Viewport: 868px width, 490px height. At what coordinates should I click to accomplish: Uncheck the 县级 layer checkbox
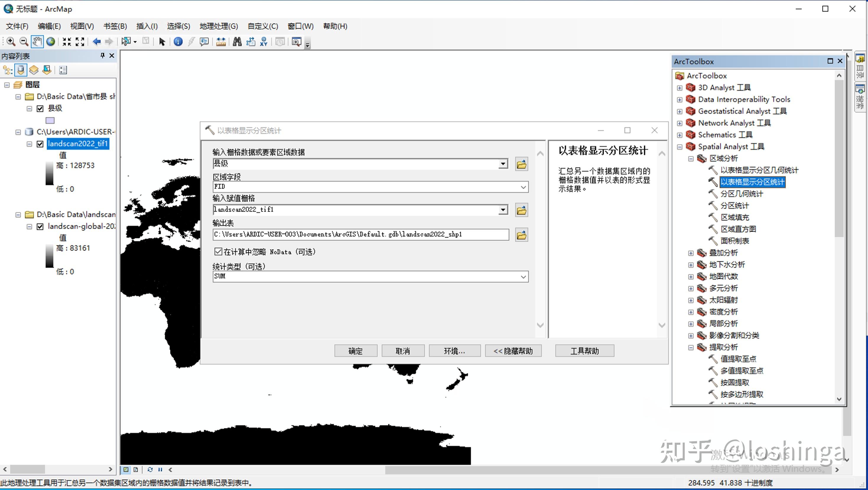pyautogui.click(x=40, y=108)
